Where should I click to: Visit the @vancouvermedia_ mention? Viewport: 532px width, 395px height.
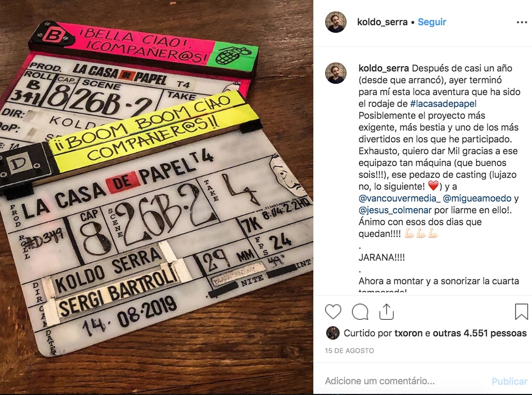[x=399, y=198]
